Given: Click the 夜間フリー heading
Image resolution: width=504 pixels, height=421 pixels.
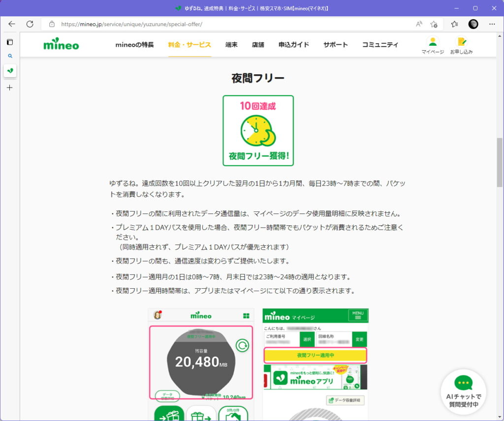Looking at the screenshot, I should click(x=258, y=78).
